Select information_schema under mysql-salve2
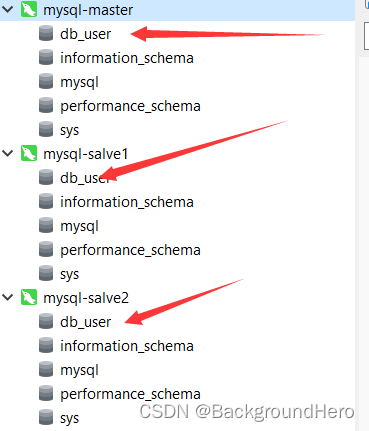 [127, 346]
